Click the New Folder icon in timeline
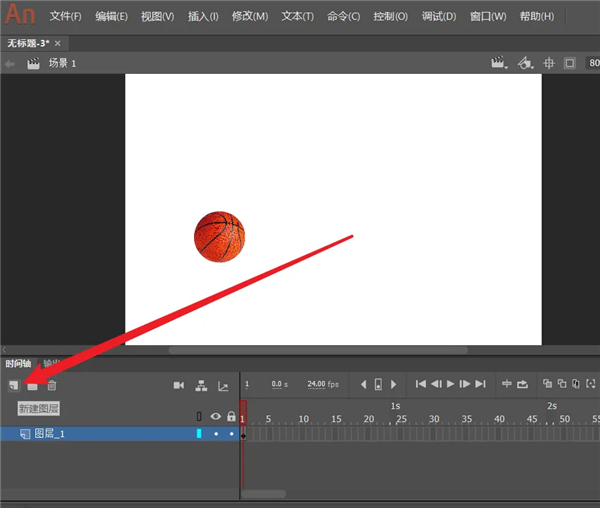This screenshot has height=508, width=600. pyautogui.click(x=32, y=385)
